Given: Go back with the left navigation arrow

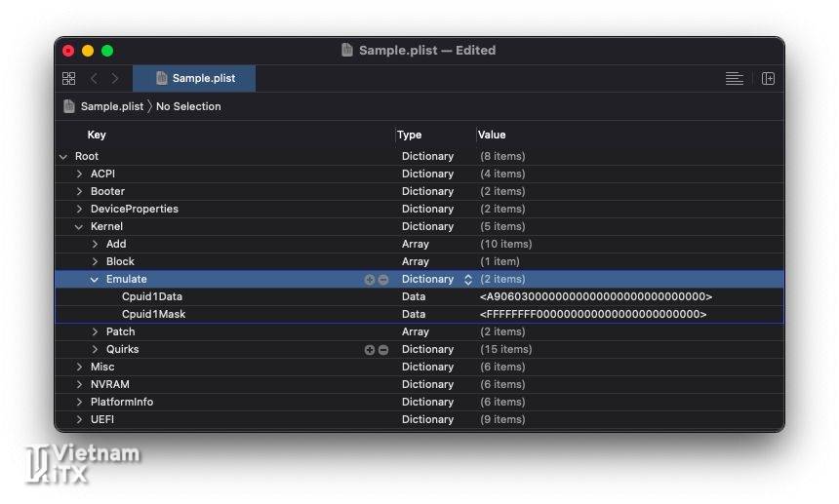Looking at the screenshot, I should point(94,79).
